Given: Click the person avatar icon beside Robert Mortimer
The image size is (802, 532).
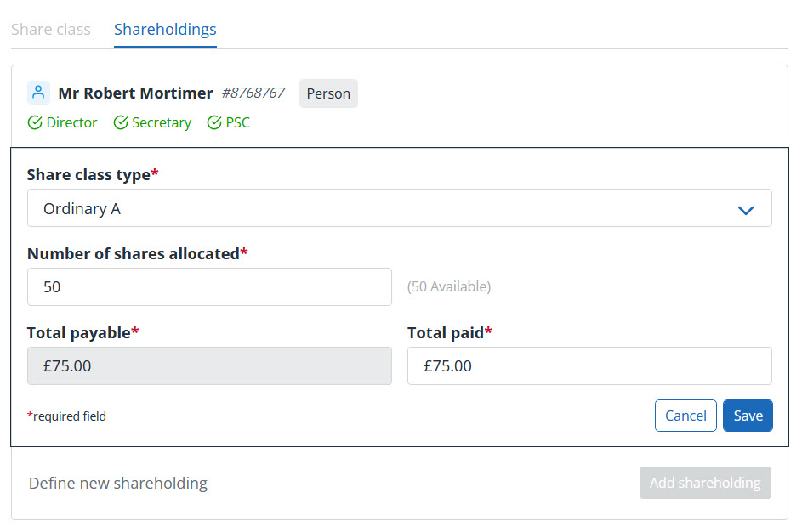Looking at the screenshot, I should pos(38,93).
